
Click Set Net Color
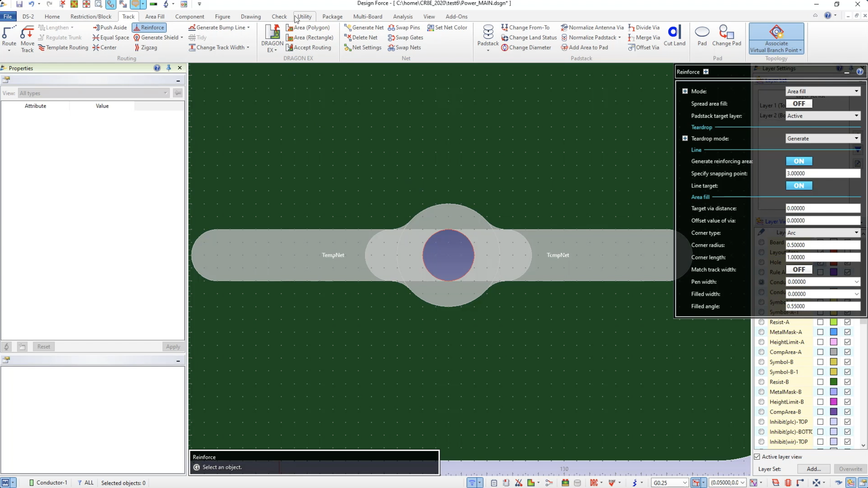pos(447,28)
